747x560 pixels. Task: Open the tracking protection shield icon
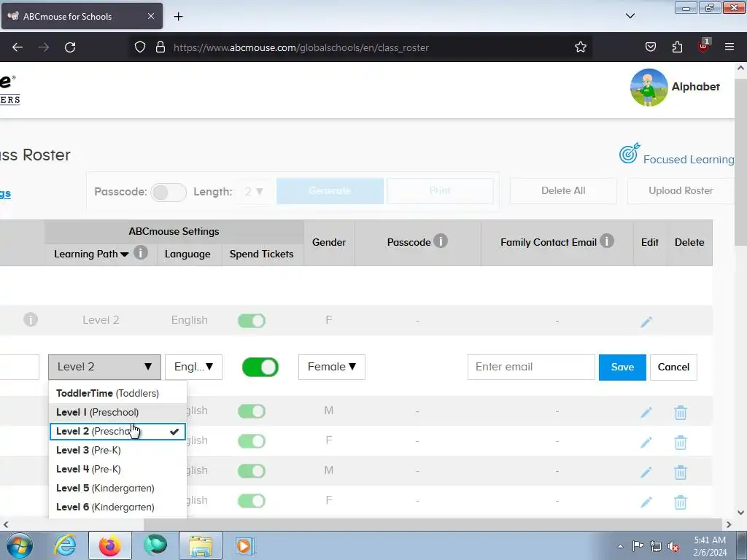click(139, 47)
